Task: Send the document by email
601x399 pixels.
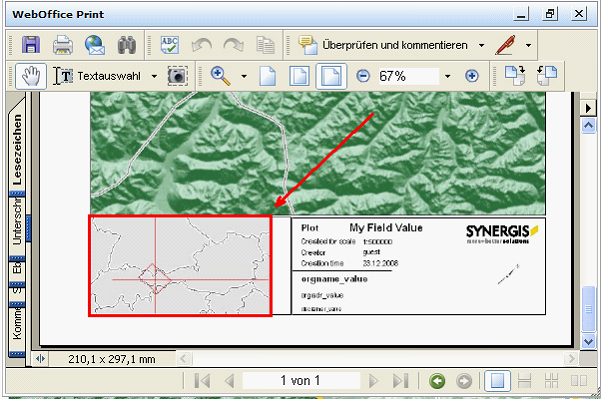Action: 95,45
